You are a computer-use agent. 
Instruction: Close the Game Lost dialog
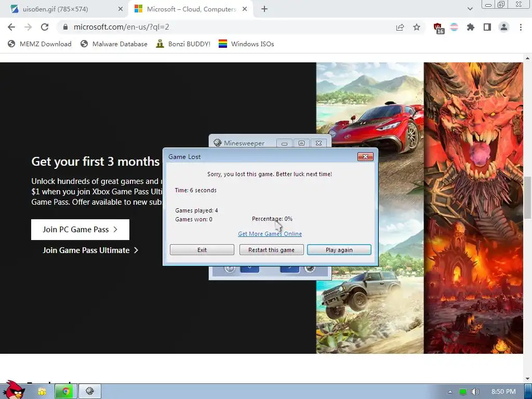pyautogui.click(x=365, y=156)
